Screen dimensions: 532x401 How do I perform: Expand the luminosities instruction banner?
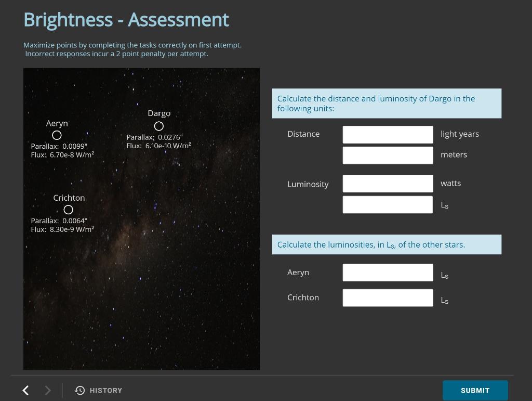click(387, 244)
